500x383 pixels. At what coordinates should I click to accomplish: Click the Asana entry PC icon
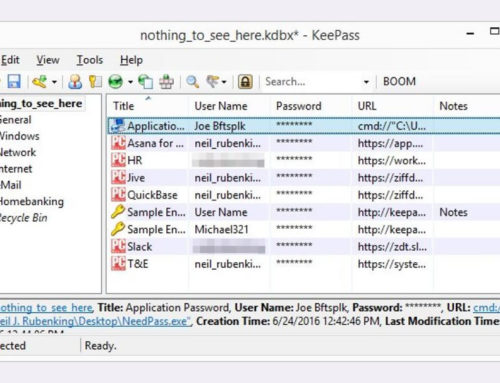[118, 143]
